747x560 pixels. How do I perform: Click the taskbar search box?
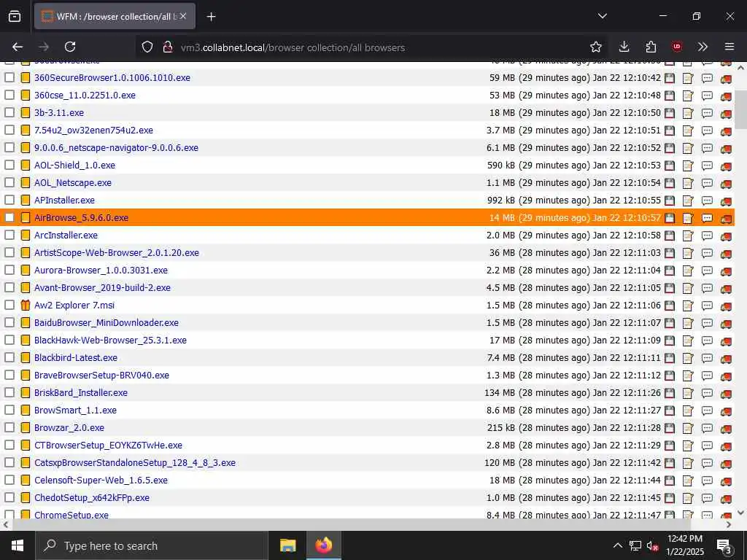click(152, 545)
